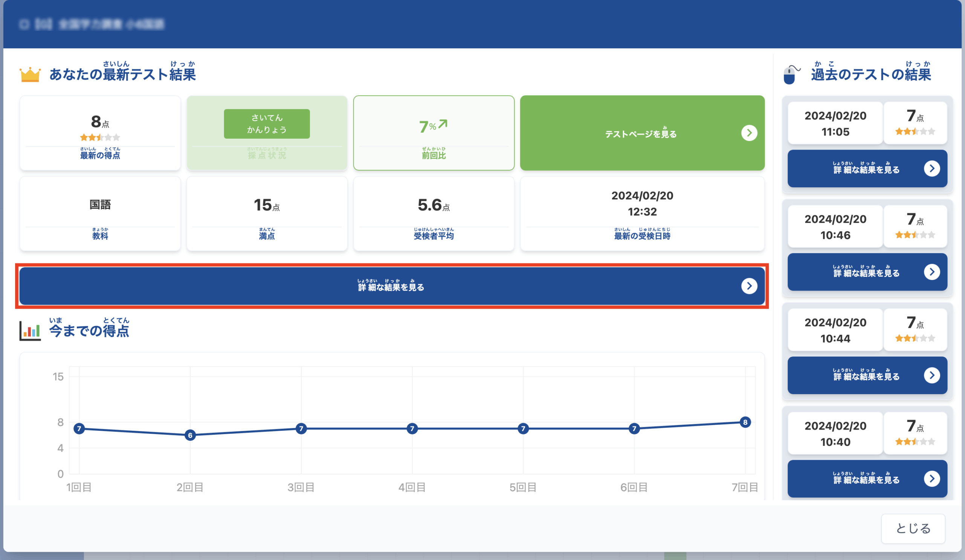Click the bar chart icon beside 今までの得点

click(30, 331)
